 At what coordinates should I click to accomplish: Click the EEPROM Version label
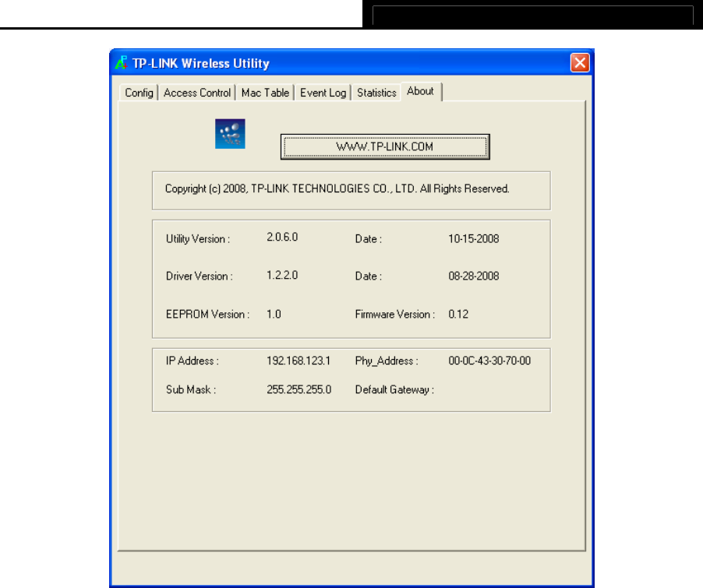pyautogui.click(x=207, y=314)
